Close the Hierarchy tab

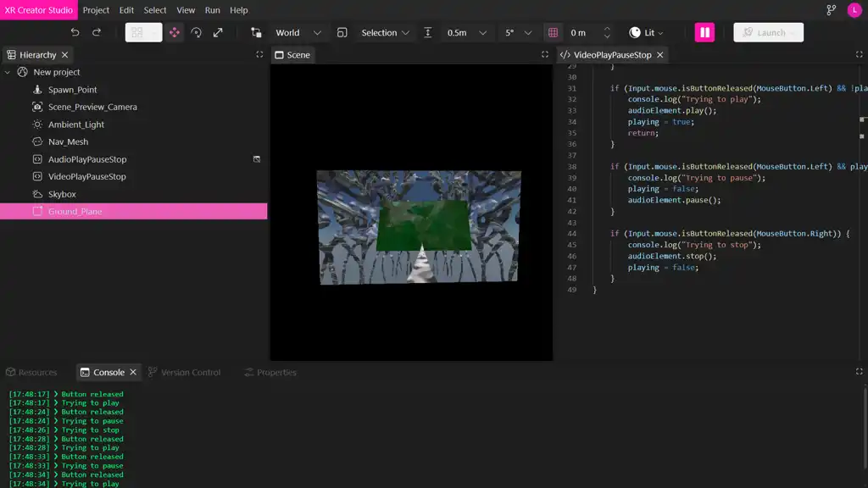click(64, 55)
